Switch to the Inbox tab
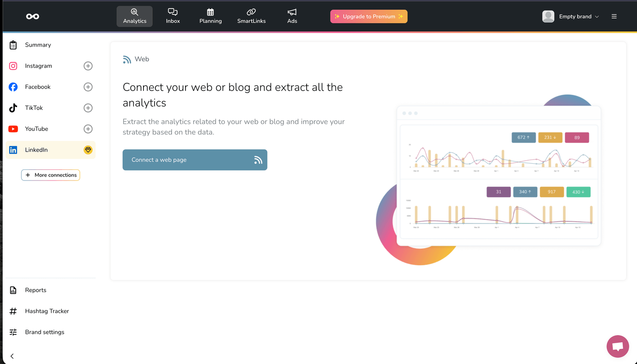The image size is (637, 364). click(173, 17)
